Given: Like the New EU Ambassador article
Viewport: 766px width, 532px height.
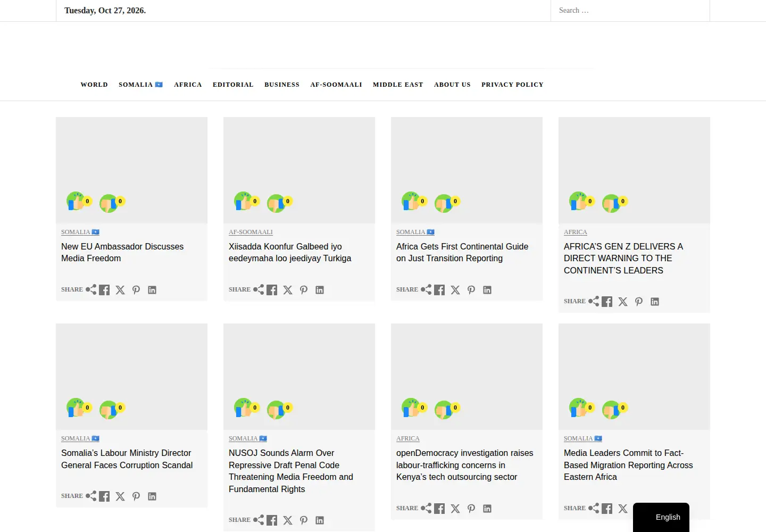Looking at the screenshot, I should point(76,202).
